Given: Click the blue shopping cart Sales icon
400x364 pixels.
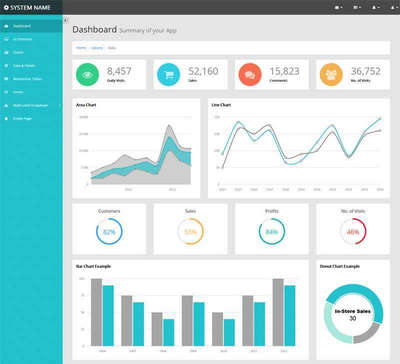Looking at the screenshot, I should coord(169,75).
